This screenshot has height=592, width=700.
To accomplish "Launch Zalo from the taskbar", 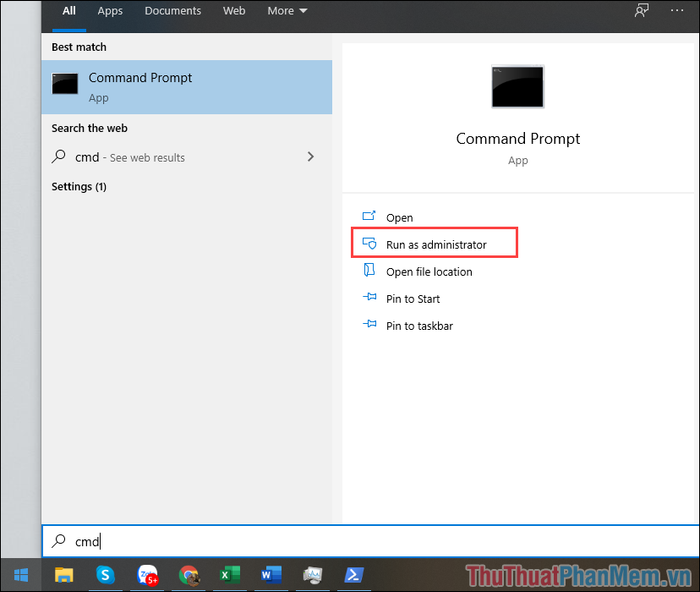I will click(147, 574).
